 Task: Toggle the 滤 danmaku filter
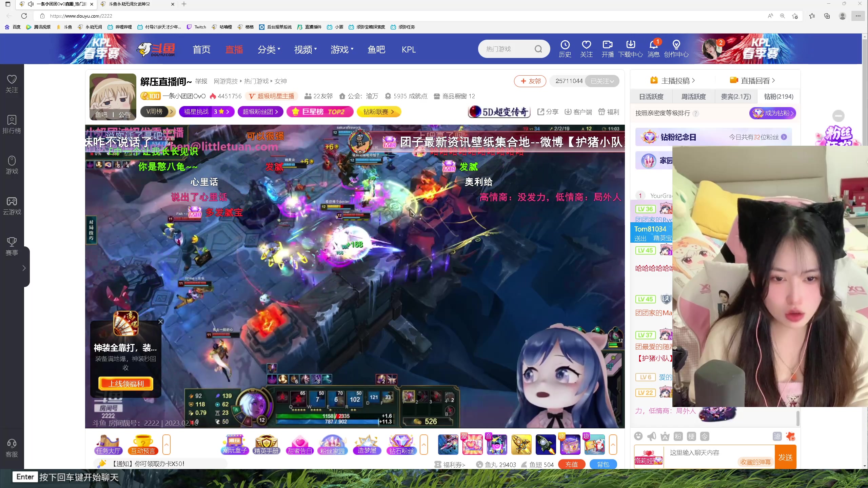(777, 436)
